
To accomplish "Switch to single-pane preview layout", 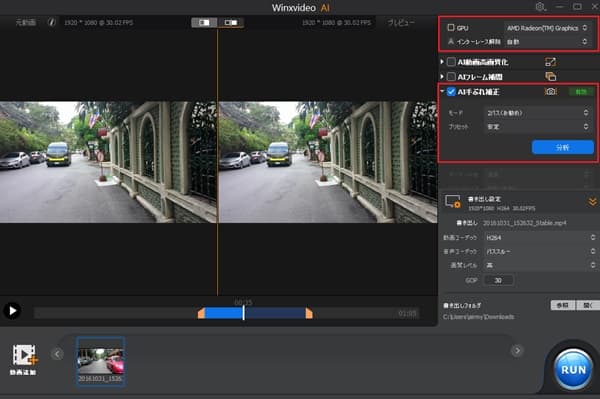I will (204, 23).
